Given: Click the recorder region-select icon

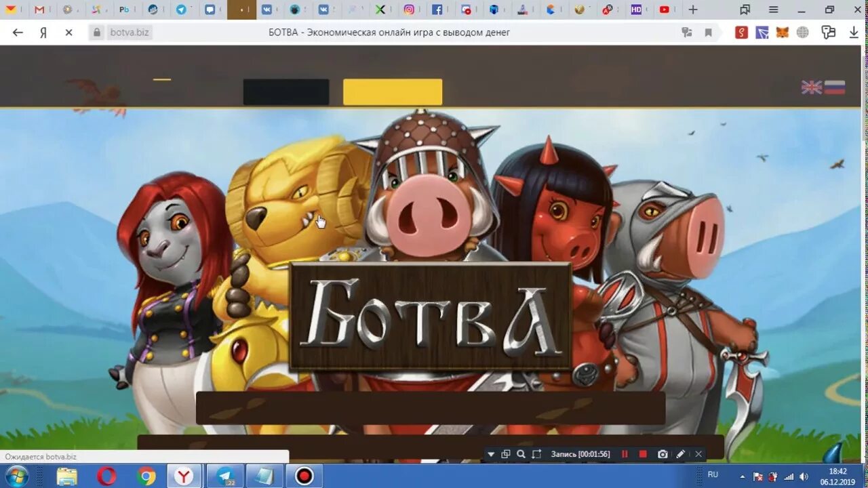Looking at the screenshot, I should pyautogui.click(x=536, y=454).
